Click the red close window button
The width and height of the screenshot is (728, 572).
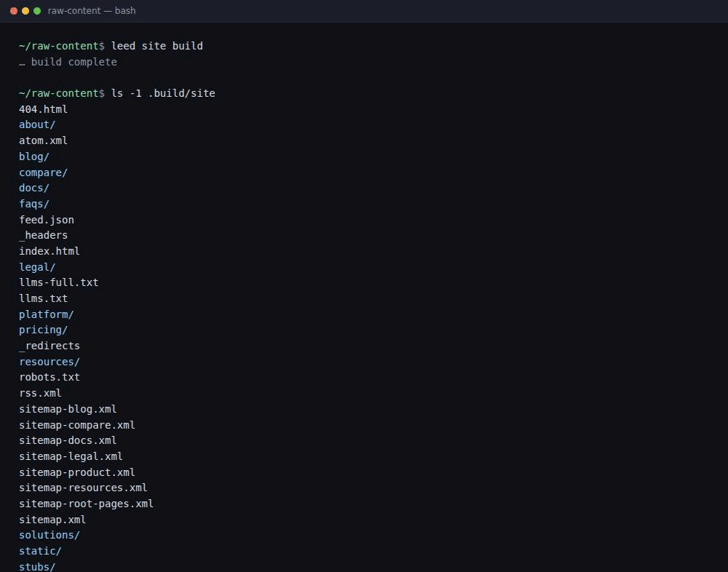click(x=14, y=11)
